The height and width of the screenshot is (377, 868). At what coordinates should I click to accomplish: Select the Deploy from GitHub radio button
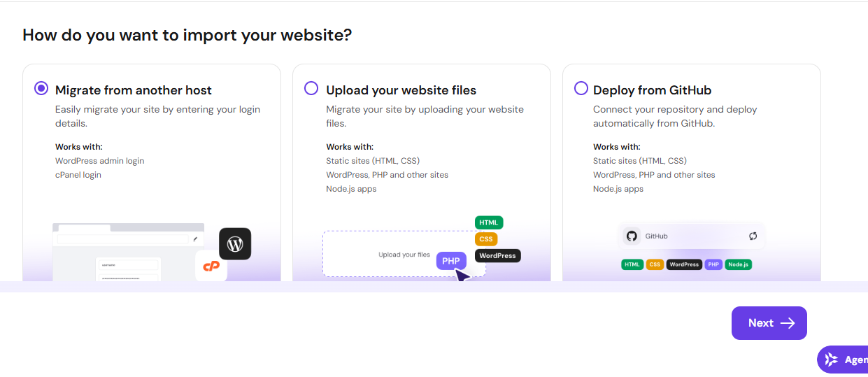coord(581,88)
